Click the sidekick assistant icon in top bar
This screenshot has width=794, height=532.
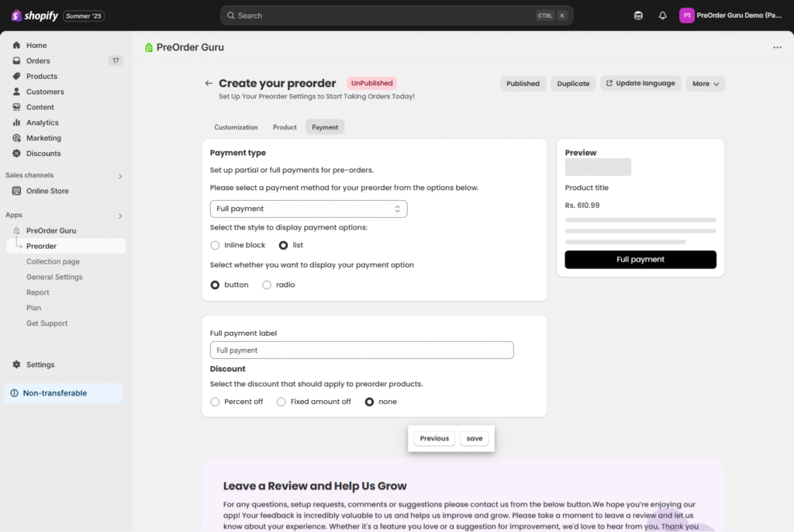pyautogui.click(x=638, y=16)
